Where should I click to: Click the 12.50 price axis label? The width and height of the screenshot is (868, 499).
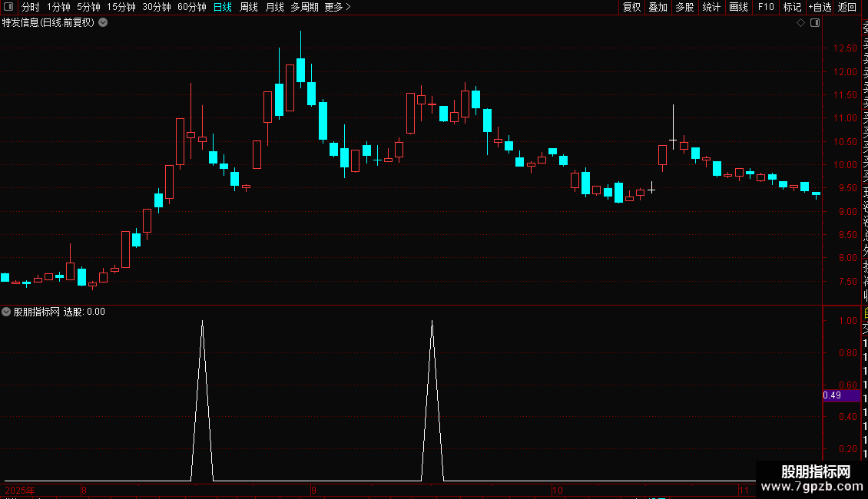point(845,48)
